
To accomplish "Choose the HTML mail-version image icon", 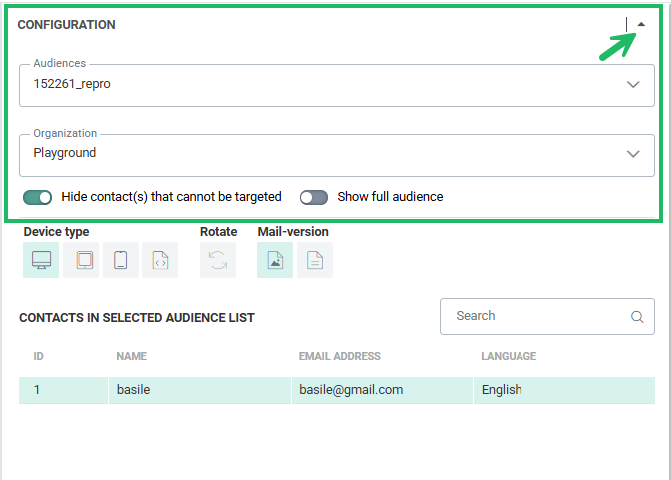I will [275, 260].
